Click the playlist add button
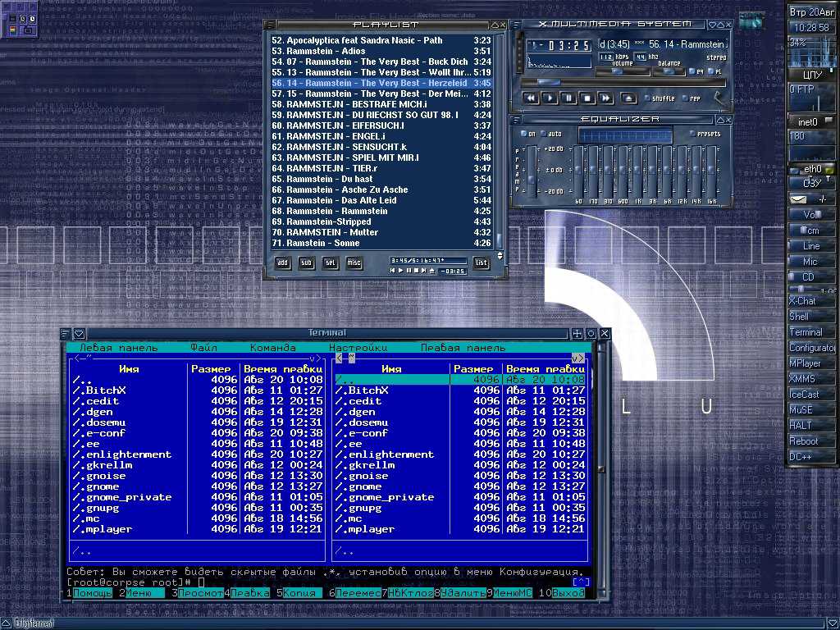The width and height of the screenshot is (840, 630). click(x=282, y=263)
